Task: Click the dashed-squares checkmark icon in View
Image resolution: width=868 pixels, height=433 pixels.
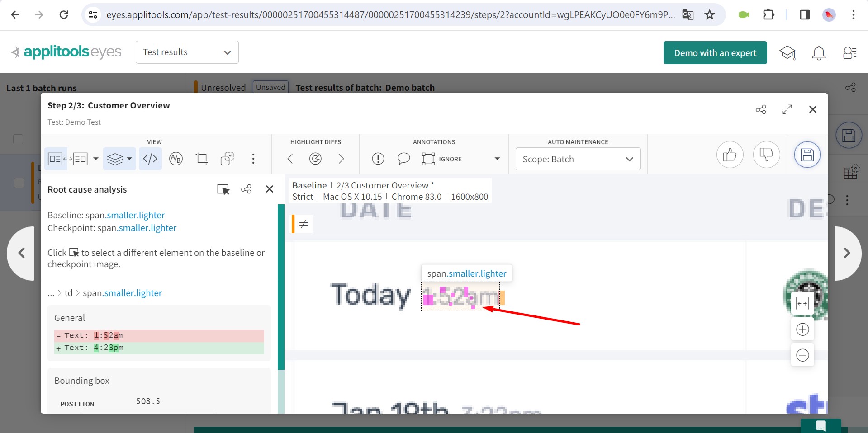Action: 227,159
